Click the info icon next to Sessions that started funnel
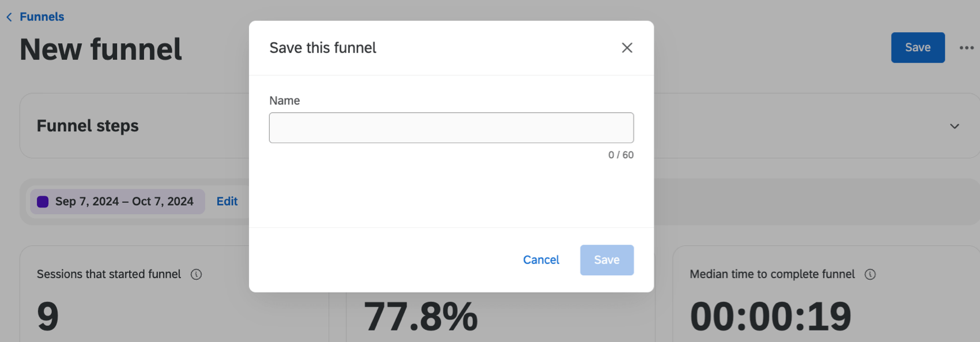Screen dimensions: 980x342 point(196,274)
